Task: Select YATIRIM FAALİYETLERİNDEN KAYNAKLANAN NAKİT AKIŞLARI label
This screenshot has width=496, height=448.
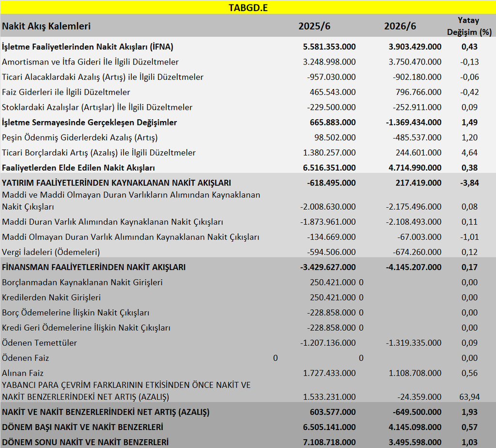Action: [116, 183]
